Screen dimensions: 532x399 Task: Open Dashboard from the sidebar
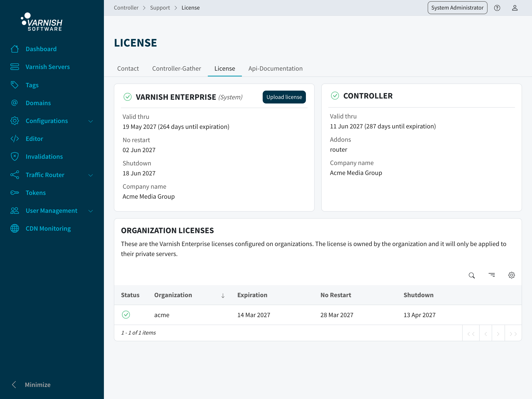tap(41, 49)
